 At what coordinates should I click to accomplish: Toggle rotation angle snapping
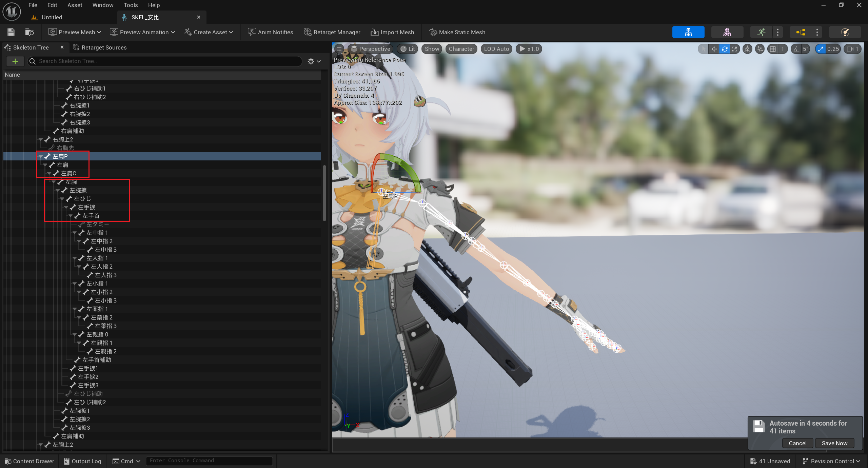pos(797,49)
